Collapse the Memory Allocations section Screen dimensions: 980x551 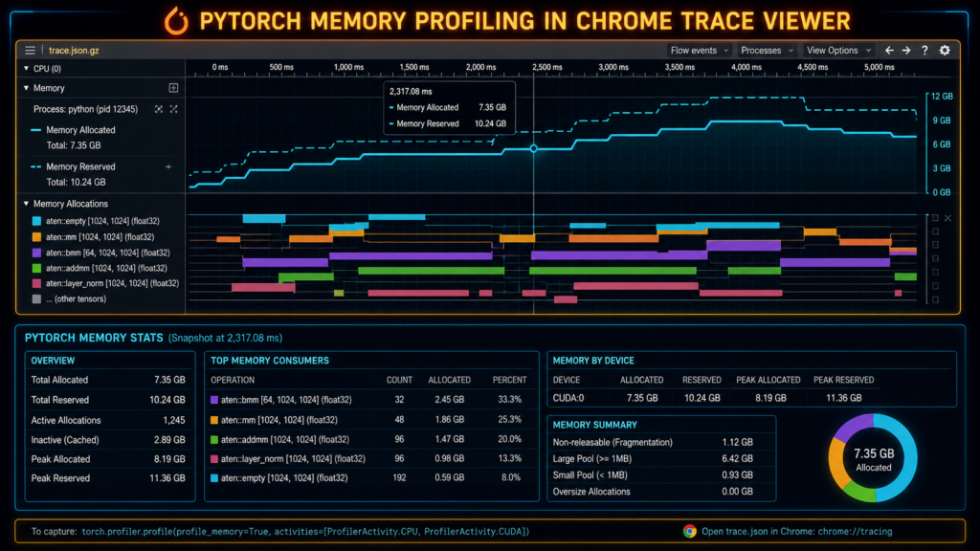coord(26,204)
